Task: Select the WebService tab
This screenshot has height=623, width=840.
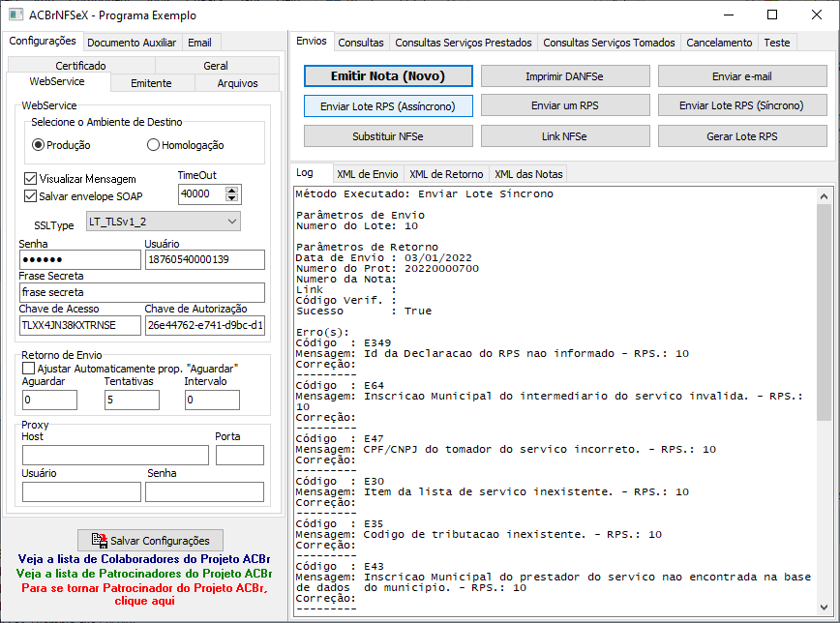Action: click(x=57, y=81)
